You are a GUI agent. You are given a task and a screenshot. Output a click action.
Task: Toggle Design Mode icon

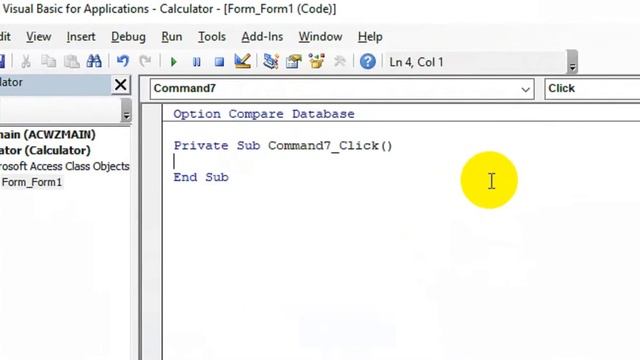pyautogui.click(x=242, y=62)
